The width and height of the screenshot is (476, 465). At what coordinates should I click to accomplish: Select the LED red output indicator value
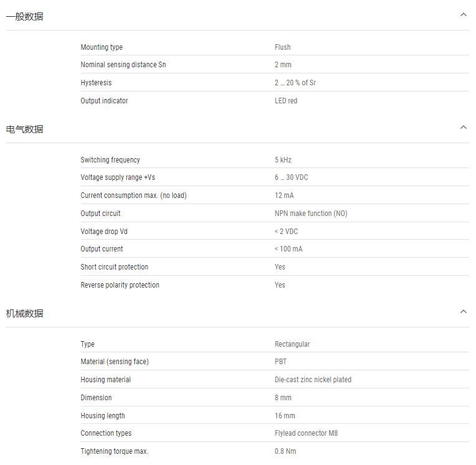(x=286, y=101)
